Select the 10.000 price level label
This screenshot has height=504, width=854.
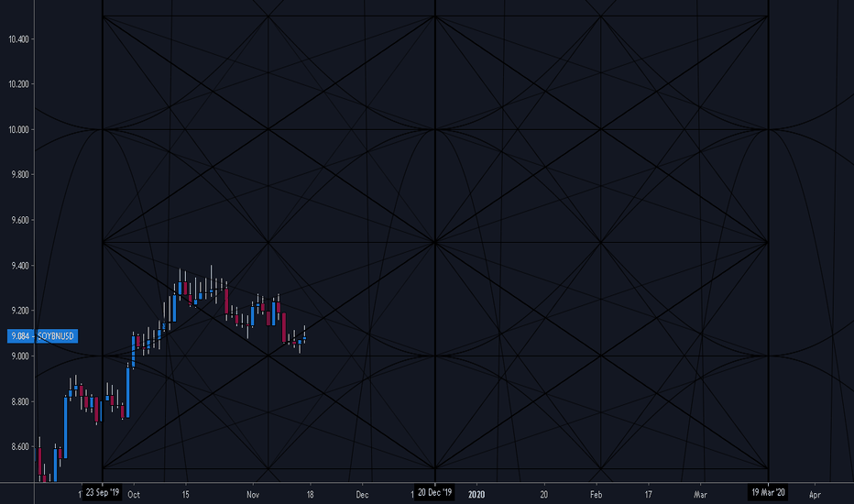coord(18,130)
